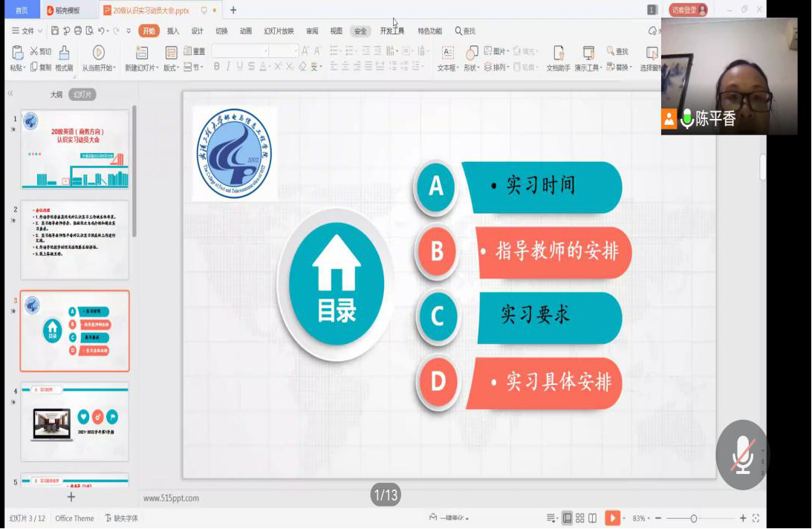This screenshot has width=812, height=529.
Task: Click the New Slide (新建幻灯片) icon
Action: point(141,53)
